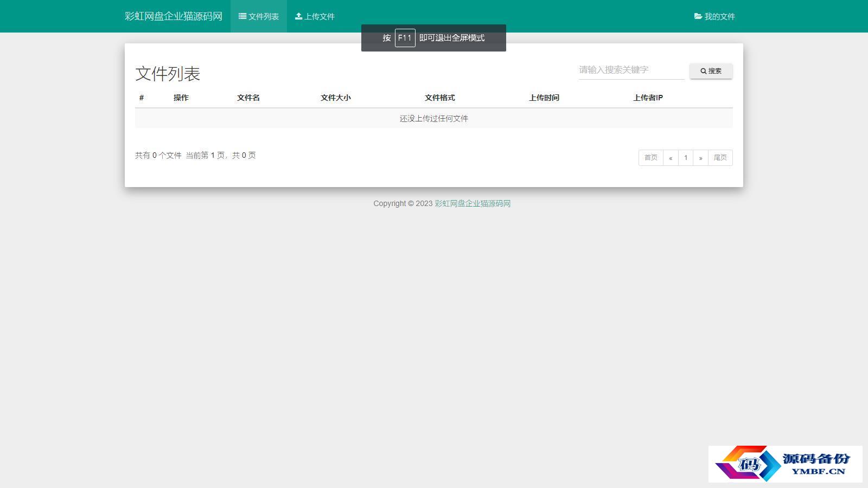Open the footer link 彩虹网盘企业猫源码网
This screenshot has height=488, width=868.
(x=473, y=203)
